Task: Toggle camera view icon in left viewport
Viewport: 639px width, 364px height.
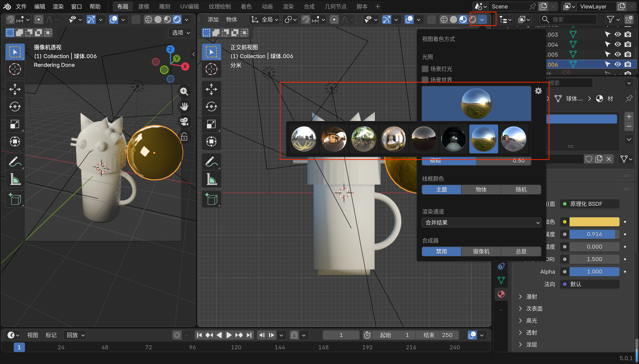Action: (x=184, y=122)
